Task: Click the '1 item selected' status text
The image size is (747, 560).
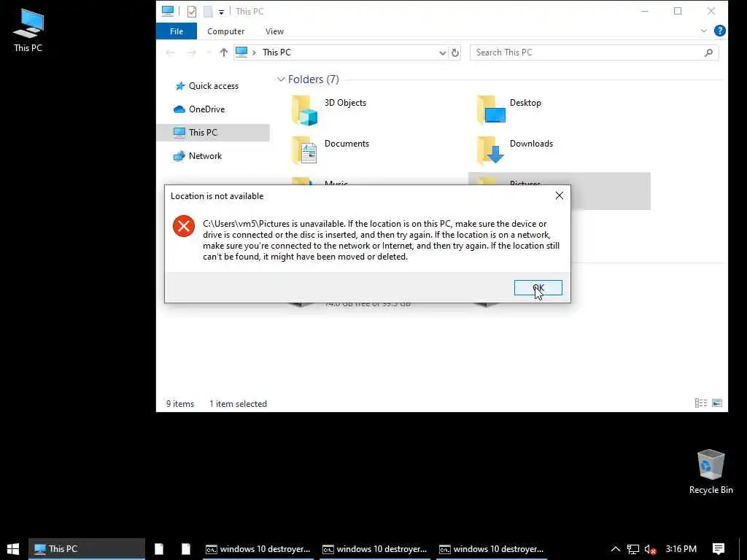Action: pyautogui.click(x=239, y=404)
